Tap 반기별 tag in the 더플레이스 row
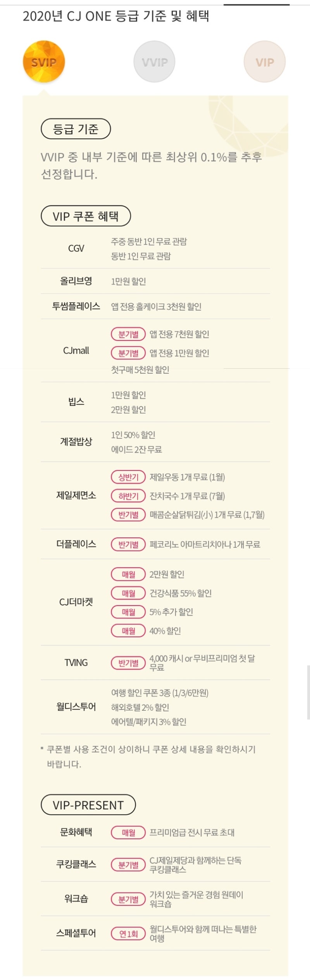310x980 pixels. click(128, 544)
